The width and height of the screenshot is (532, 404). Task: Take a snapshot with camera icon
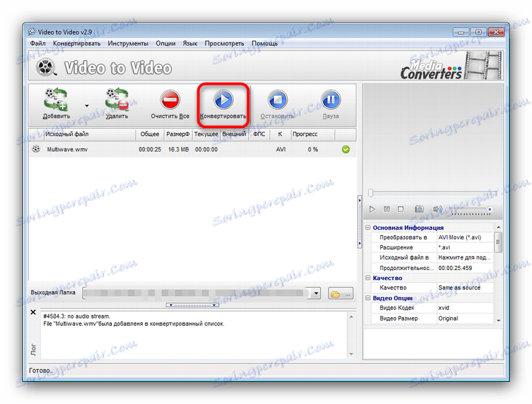[x=419, y=209]
